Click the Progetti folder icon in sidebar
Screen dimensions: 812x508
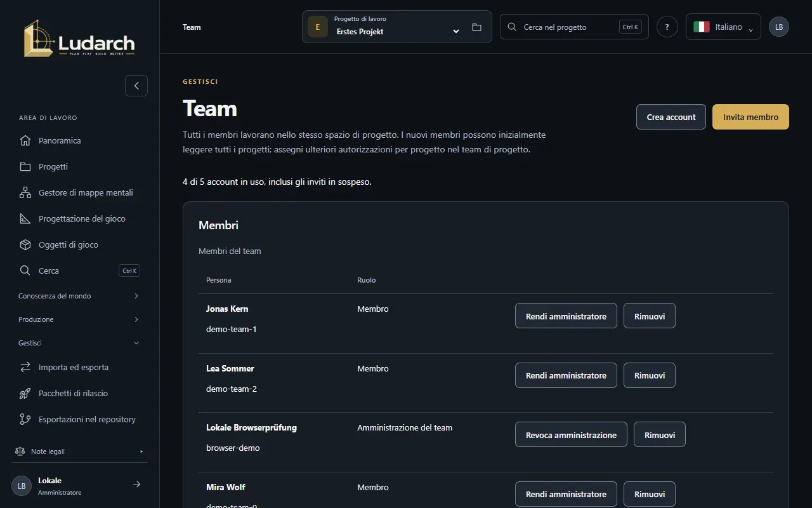click(x=25, y=166)
